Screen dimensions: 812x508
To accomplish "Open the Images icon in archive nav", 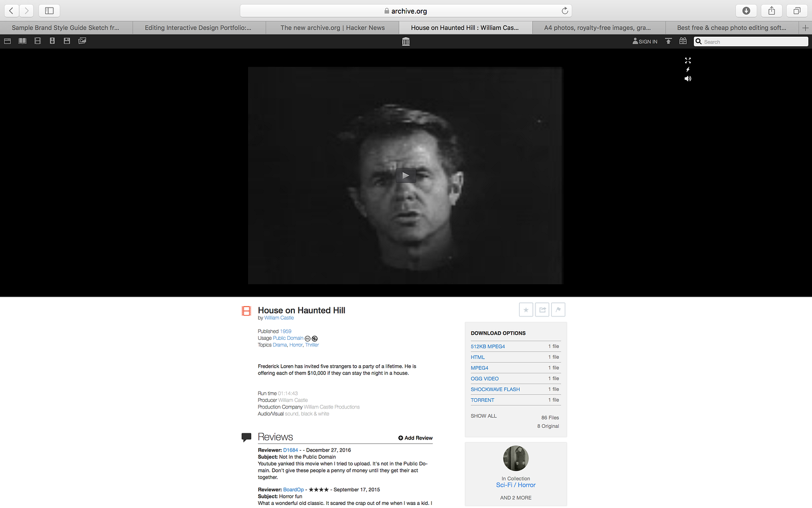I will pyautogui.click(x=82, y=41).
